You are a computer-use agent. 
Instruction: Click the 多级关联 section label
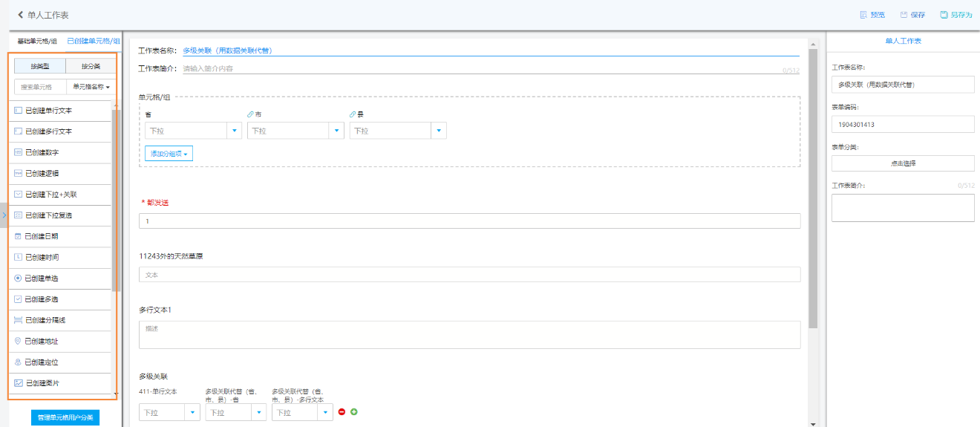[154, 377]
